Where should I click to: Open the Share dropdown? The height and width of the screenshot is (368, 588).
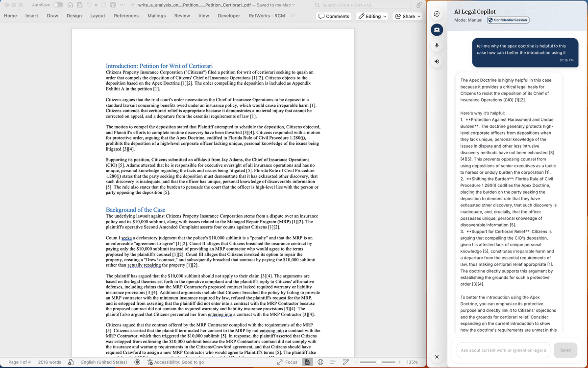(408, 16)
